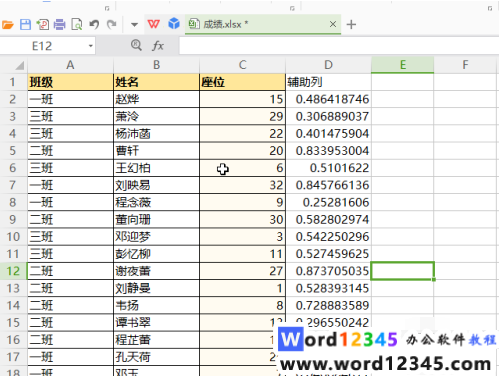Click the Redo arrow
Screen dimensions: 501x380
pyautogui.click(x=112, y=25)
